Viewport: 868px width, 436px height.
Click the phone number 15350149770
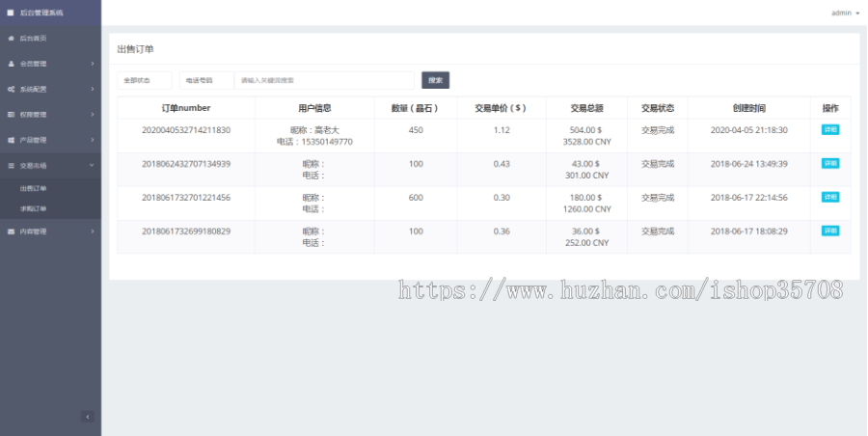point(327,142)
